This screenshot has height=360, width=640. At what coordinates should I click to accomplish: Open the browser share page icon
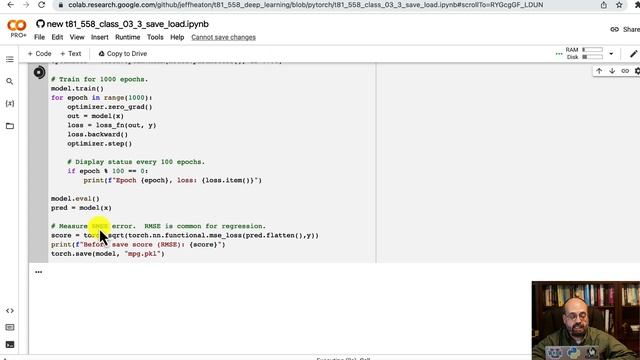pyautogui.click(x=603, y=5)
